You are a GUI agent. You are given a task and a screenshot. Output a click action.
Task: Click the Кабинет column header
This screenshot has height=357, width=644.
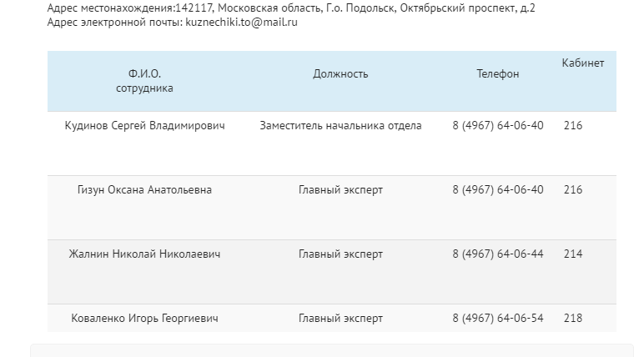click(582, 63)
